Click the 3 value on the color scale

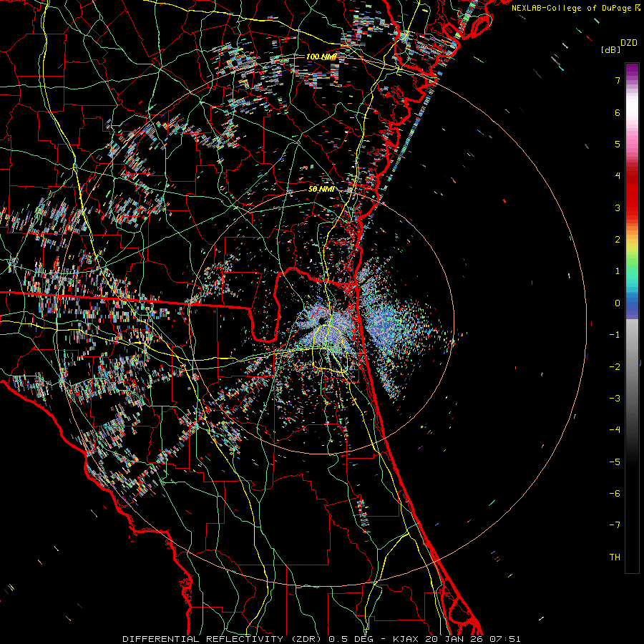[x=618, y=208]
